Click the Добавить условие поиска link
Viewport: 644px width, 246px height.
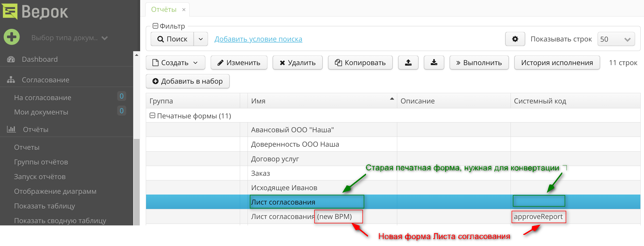(258, 39)
